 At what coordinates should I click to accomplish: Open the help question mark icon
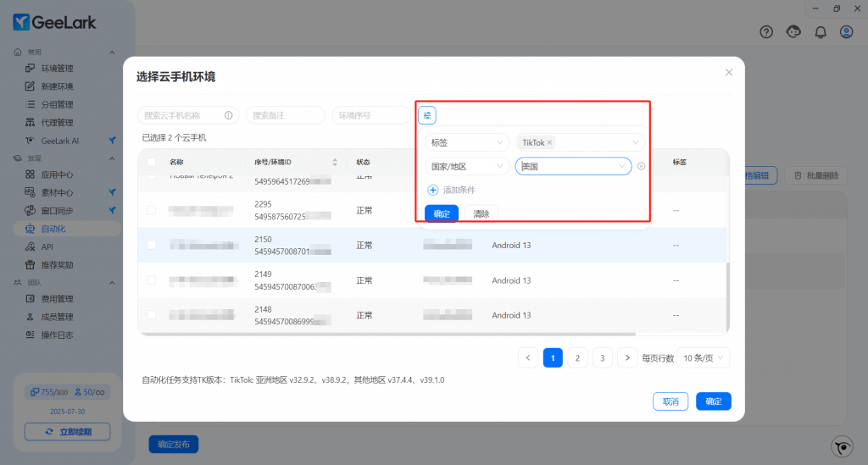(766, 32)
